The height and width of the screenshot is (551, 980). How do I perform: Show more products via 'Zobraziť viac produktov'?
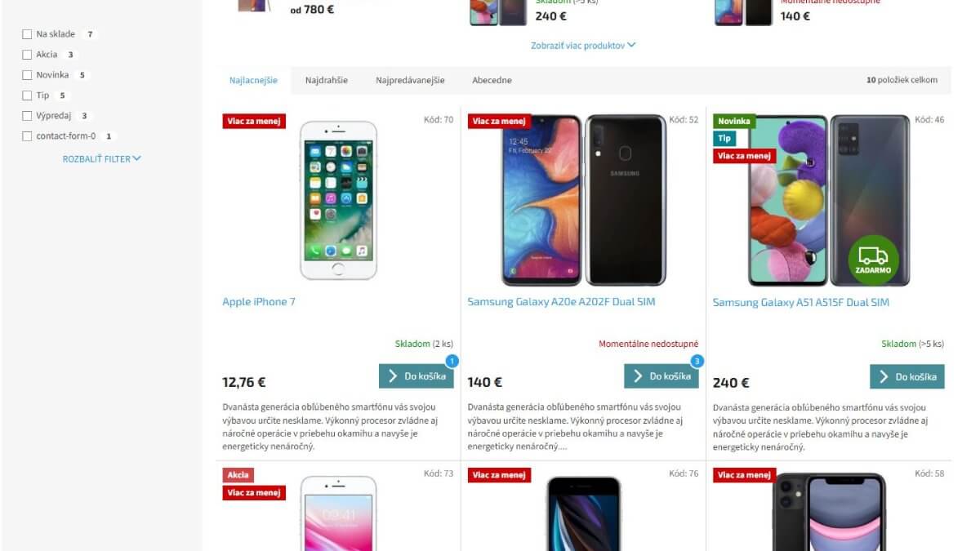point(583,46)
